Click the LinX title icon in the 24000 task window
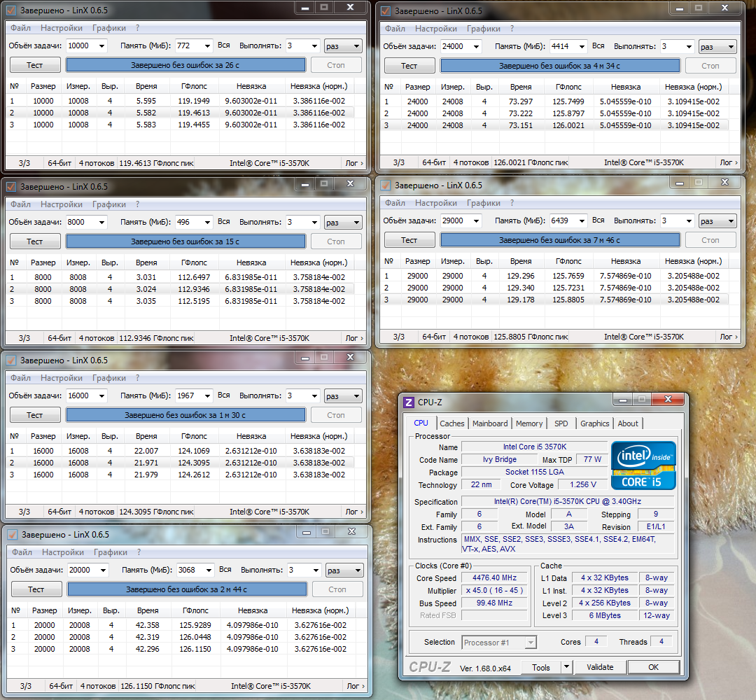This screenshot has width=756, height=700. coord(386,10)
